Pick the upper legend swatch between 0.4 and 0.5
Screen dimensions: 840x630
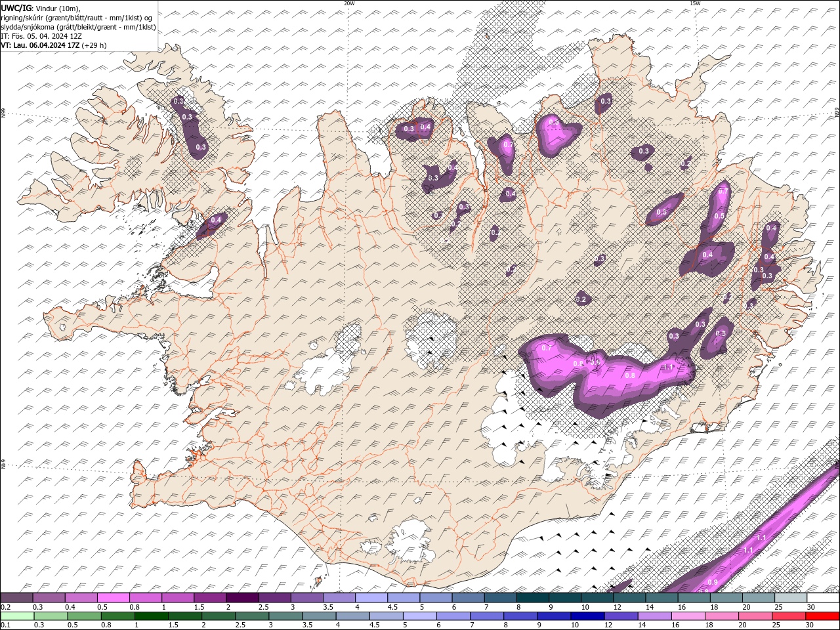(x=81, y=598)
